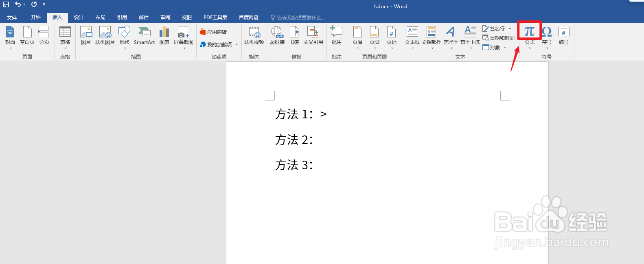This screenshot has width=644, height=264.
Task: Switch to the 引用 ribbon tab
Action: 122,17
